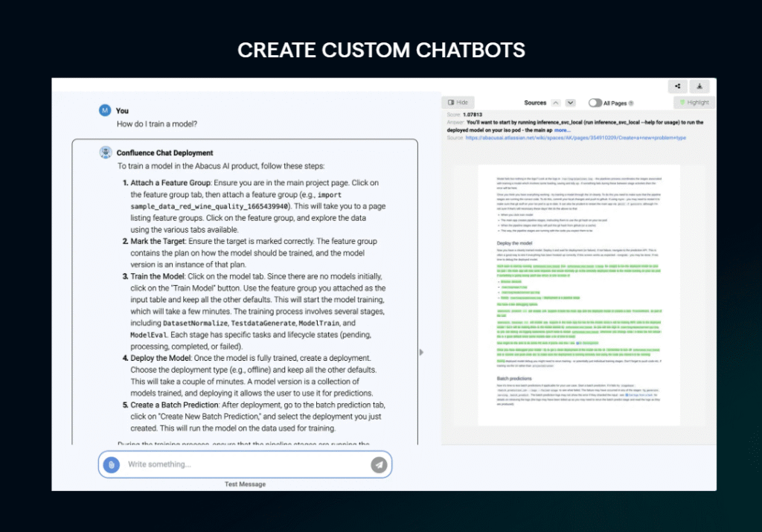Click the help icon beside All Pages
The image size is (762, 532).
tap(631, 103)
